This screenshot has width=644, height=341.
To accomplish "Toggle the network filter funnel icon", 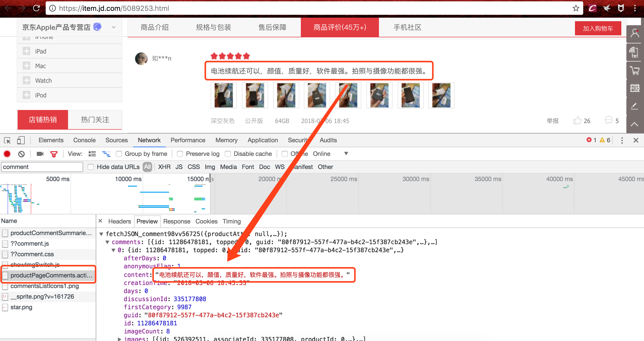I will (54, 154).
